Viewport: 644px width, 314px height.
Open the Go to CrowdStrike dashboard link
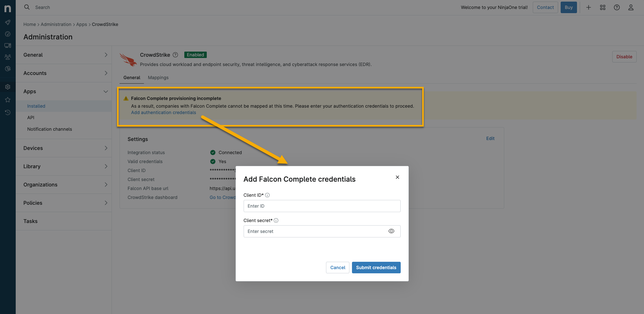(222, 197)
